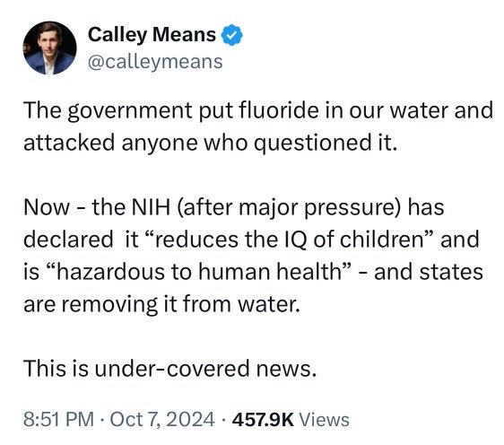Click the word 'government' in the first line
Screen dimensions: 504x445
(129, 111)
